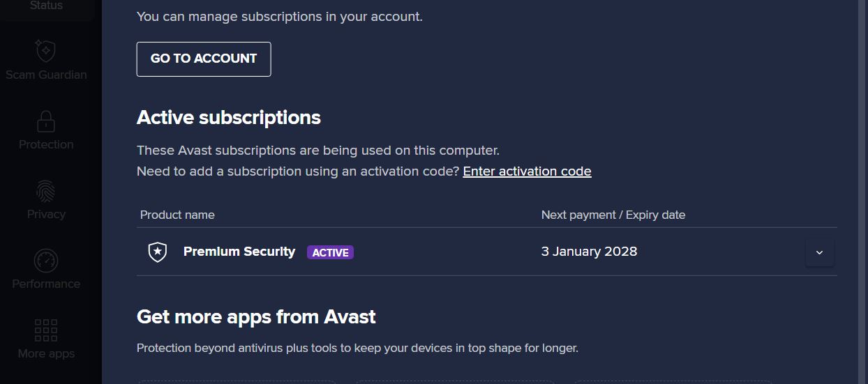The image size is (868, 384).
Task: Click the Next payment / Expiry date header
Action: (613, 215)
